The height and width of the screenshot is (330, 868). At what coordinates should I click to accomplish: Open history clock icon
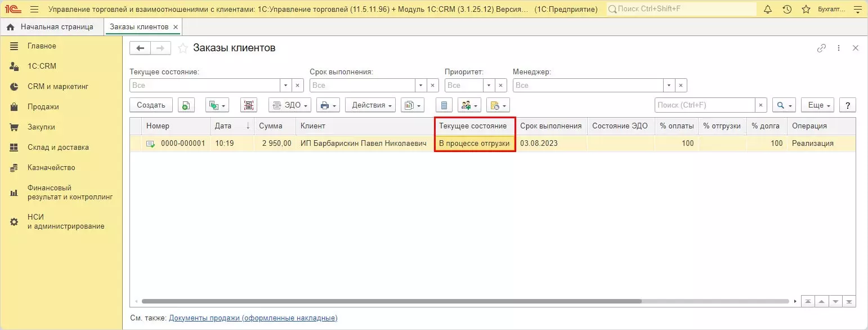pyautogui.click(x=787, y=9)
